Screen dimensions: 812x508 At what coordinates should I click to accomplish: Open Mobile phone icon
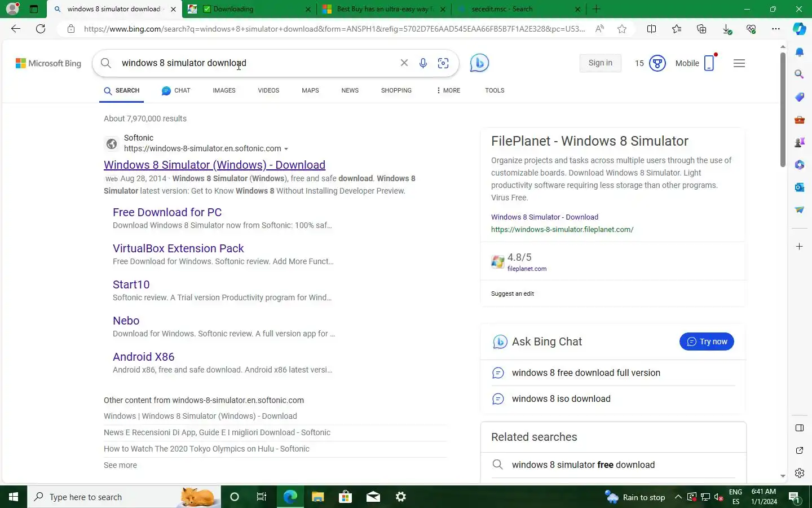point(709,63)
